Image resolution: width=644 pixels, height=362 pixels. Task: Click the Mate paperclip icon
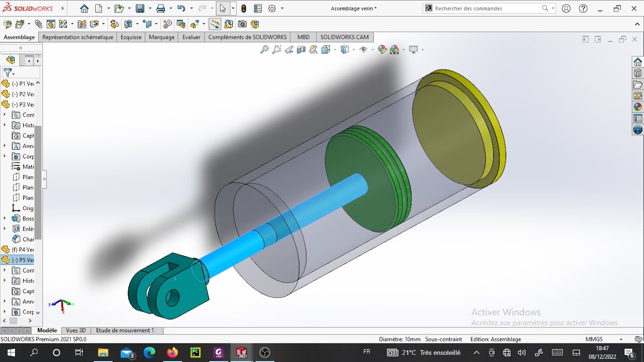(39, 24)
